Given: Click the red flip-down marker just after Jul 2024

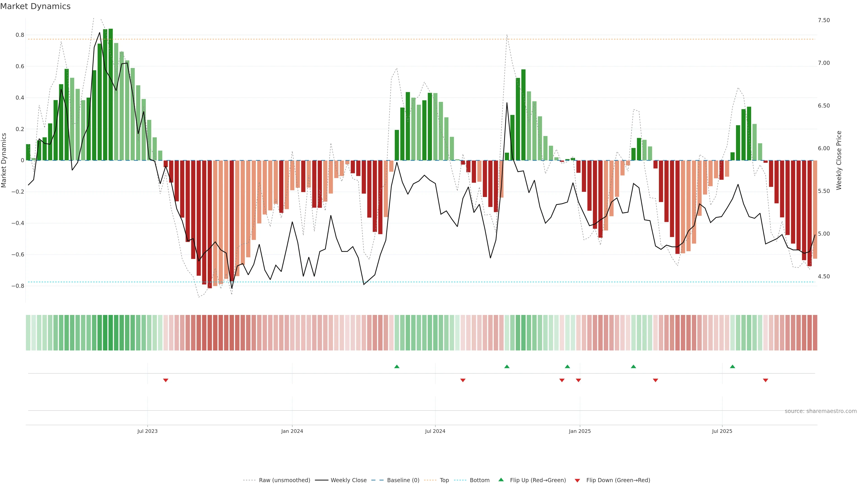Looking at the screenshot, I should 463,380.
